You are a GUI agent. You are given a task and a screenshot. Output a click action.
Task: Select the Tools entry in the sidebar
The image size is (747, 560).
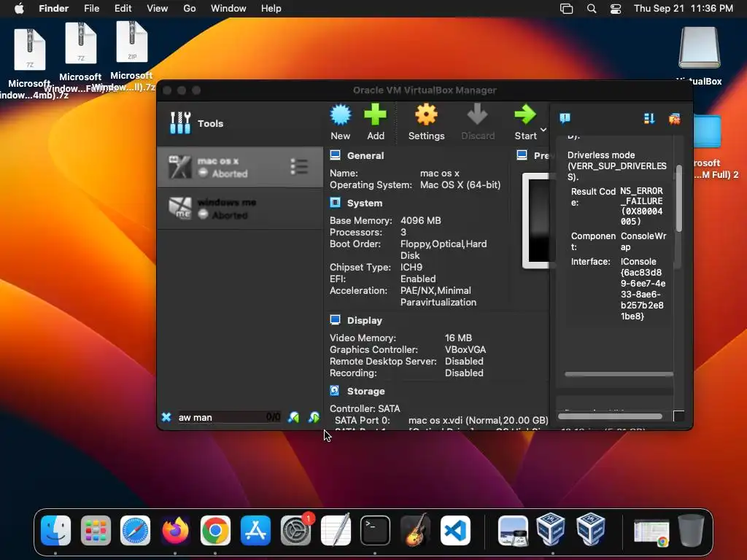240,123
